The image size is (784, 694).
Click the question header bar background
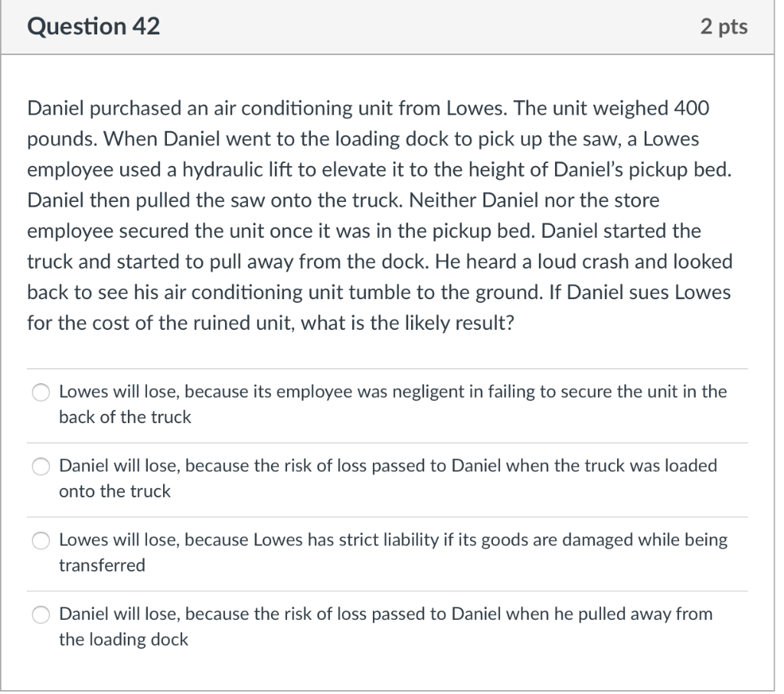pos(421,26)
